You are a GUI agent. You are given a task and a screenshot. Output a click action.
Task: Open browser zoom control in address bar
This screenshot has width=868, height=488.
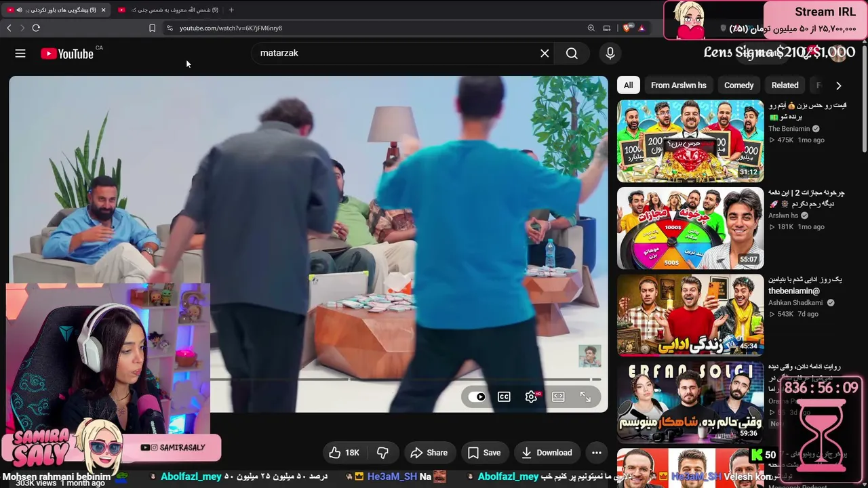591,28
